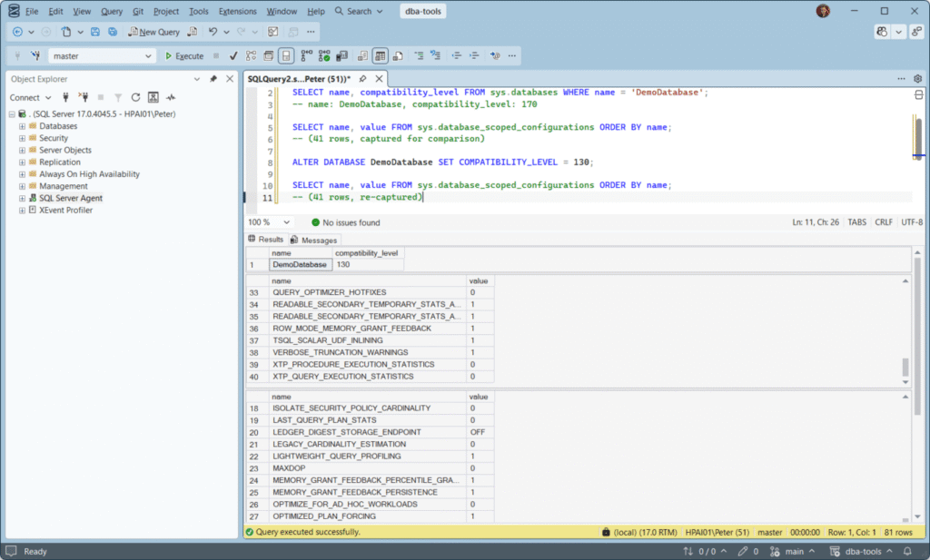This screenshot has height=560, width=930.
Task: Expand the Databases node
Action: 22,126
